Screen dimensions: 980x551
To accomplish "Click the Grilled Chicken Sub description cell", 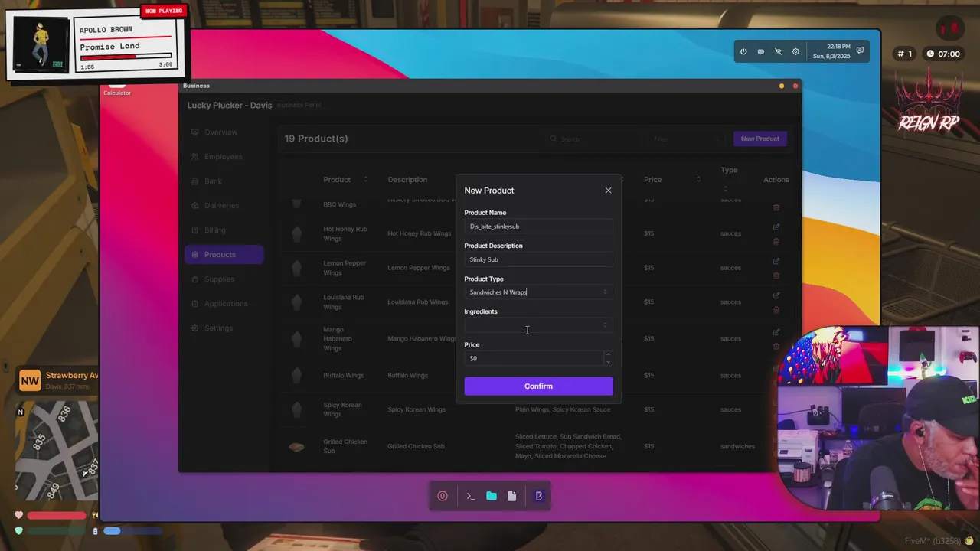I will coord(416,447).
